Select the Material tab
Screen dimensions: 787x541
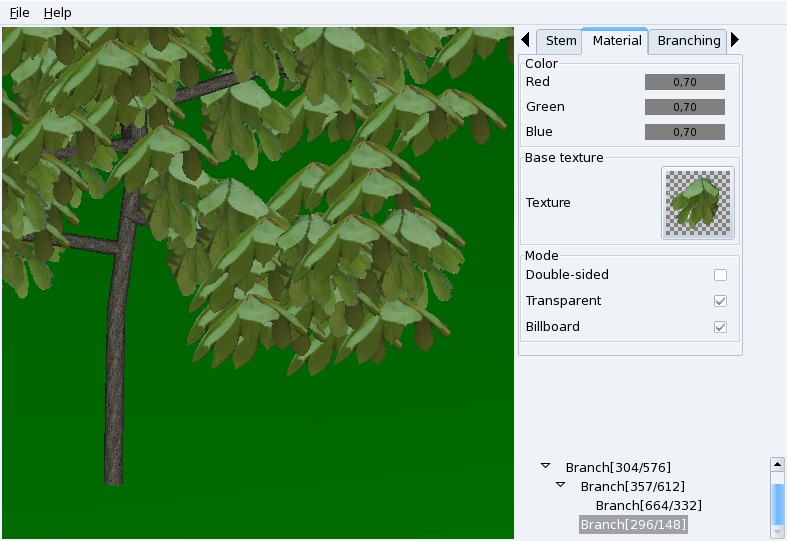(x=616, y=41)
